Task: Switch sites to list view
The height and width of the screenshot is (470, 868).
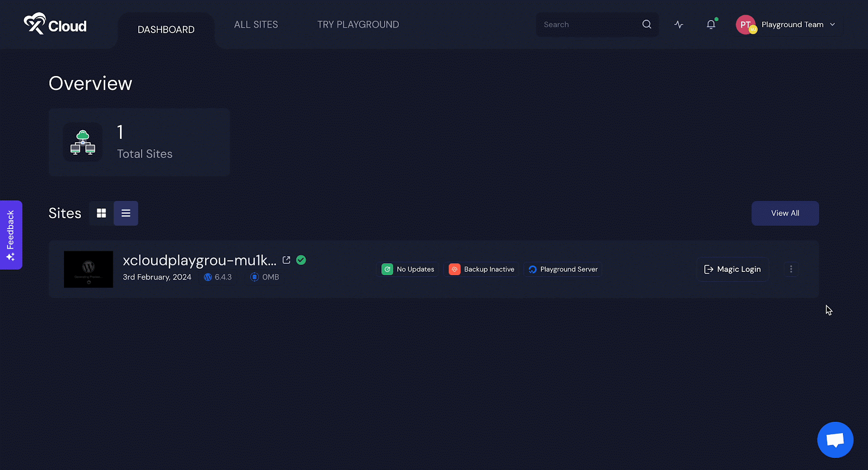Action: (126, 213)
